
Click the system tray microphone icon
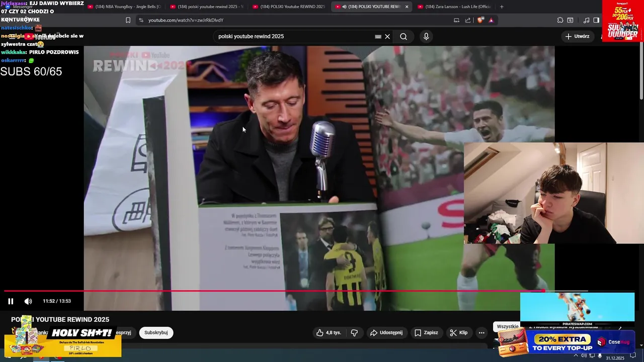tap(600, 356)
